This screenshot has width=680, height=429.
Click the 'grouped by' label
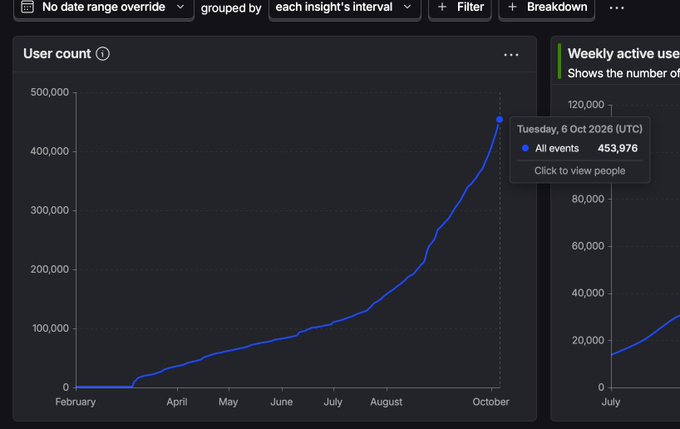231,8
